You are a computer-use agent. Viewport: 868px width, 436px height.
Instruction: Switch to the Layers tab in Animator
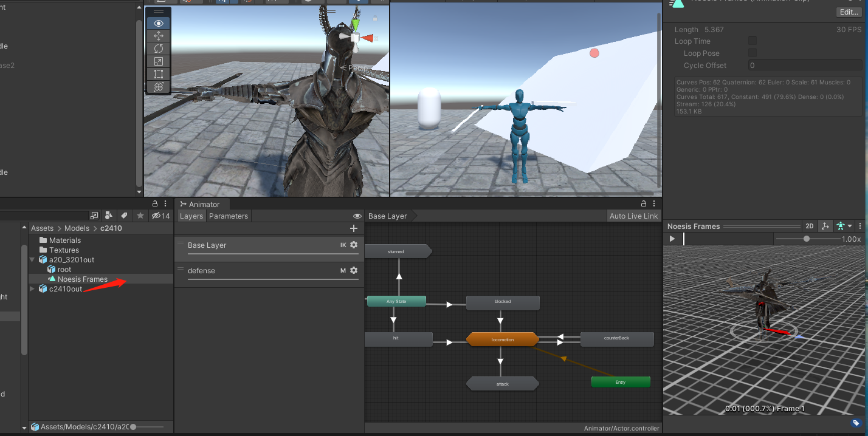coord(191,216)
